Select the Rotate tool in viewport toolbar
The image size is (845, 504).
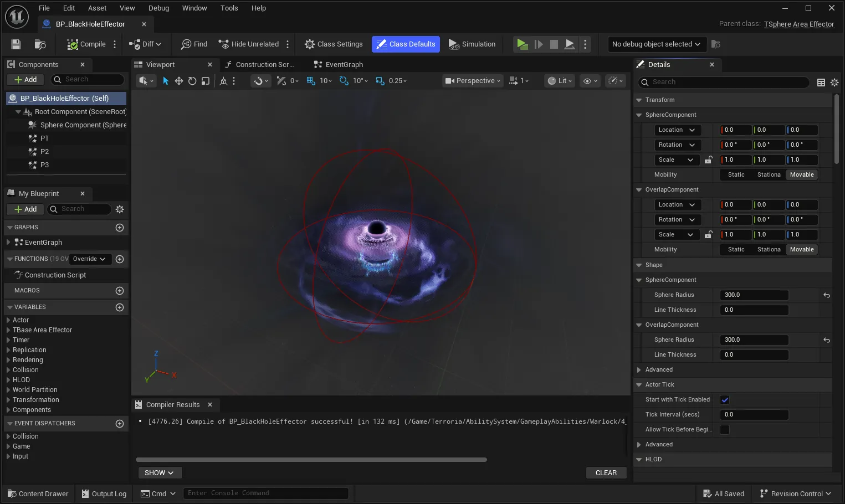(192, 81)
